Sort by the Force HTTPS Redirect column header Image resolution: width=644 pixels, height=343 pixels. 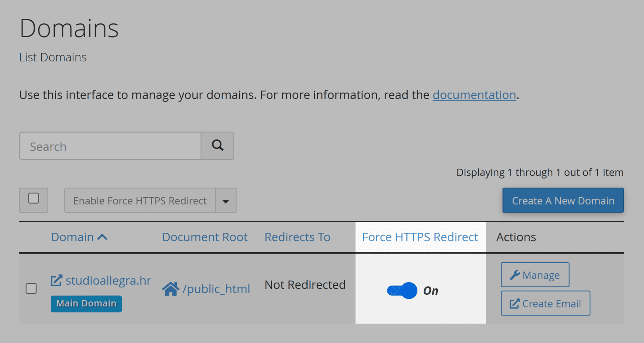pos(420,237)
